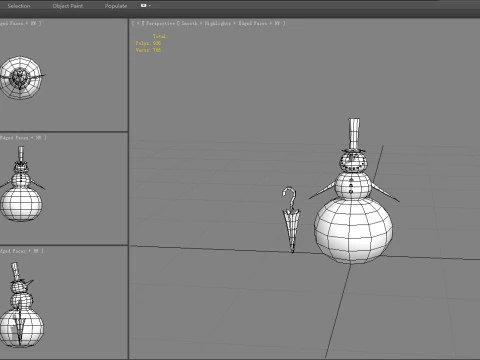Open the [+] menu of the Perspective viewport
This screenshot has height=360, width=480.
[137, 23]
